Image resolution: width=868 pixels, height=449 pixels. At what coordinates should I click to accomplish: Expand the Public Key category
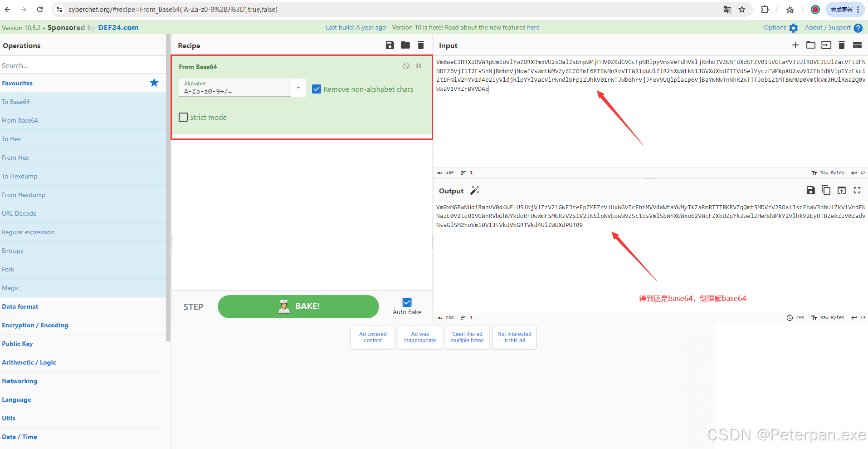coord(83,344)
